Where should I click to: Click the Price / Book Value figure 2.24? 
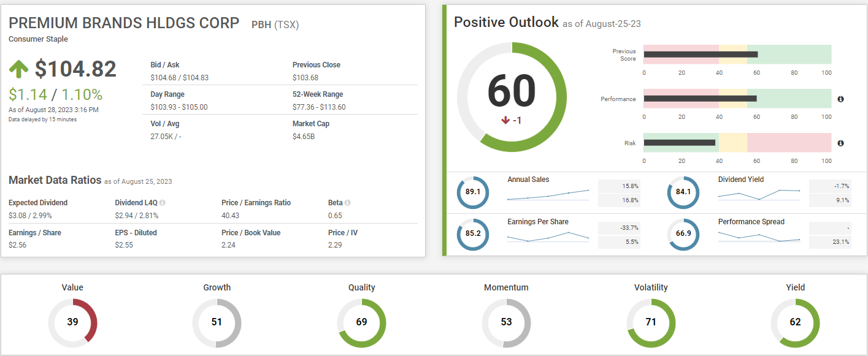click(228, 245)
